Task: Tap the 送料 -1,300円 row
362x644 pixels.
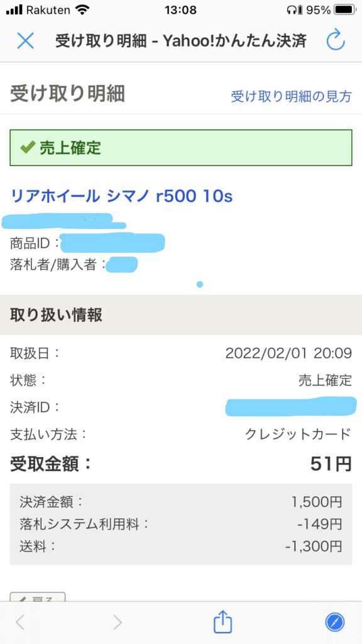Action: point(181,547)
